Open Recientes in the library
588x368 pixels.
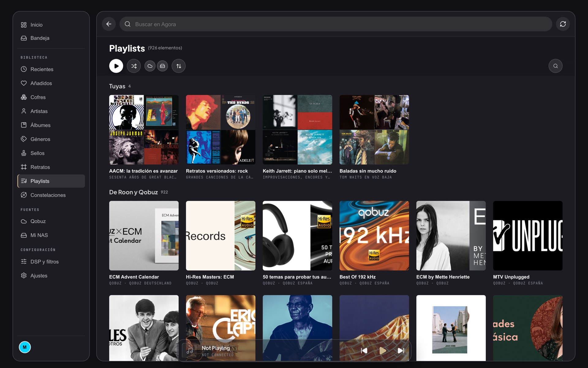coord(51,69)
